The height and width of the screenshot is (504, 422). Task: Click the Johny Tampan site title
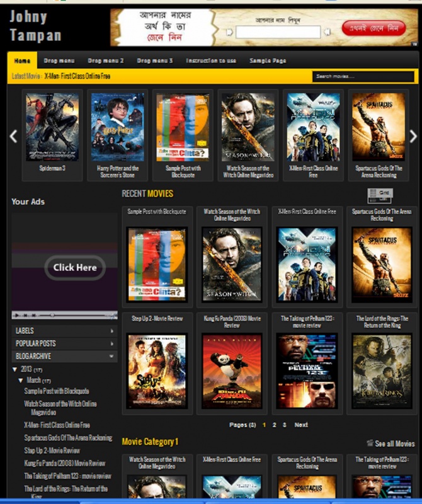(x=35, y=26)
